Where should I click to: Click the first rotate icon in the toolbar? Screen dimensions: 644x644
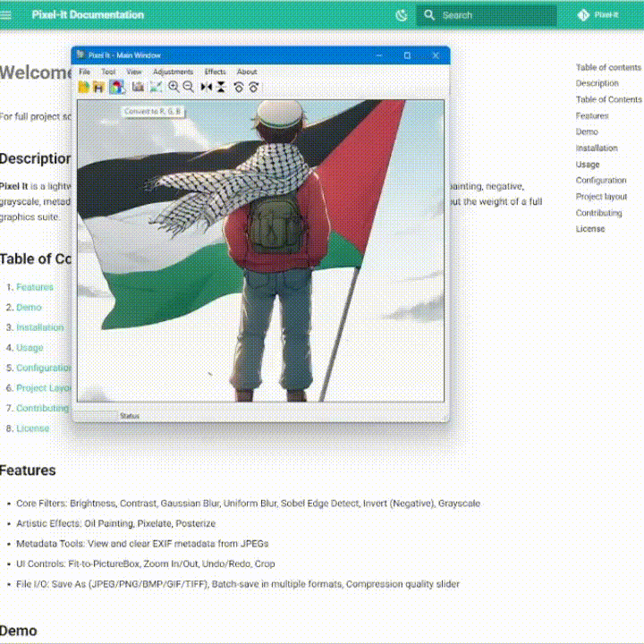[239, 87]
